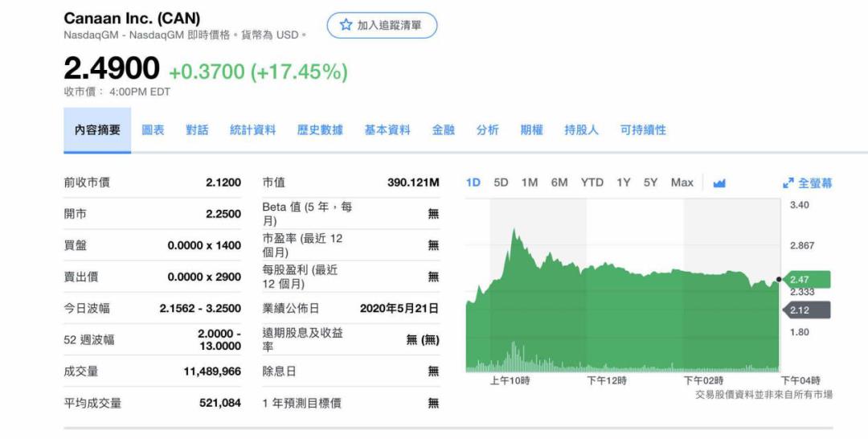Switch chart range to 1M
Image resolution: width=868 pixels, height=439 pixels.
[530, 183]
